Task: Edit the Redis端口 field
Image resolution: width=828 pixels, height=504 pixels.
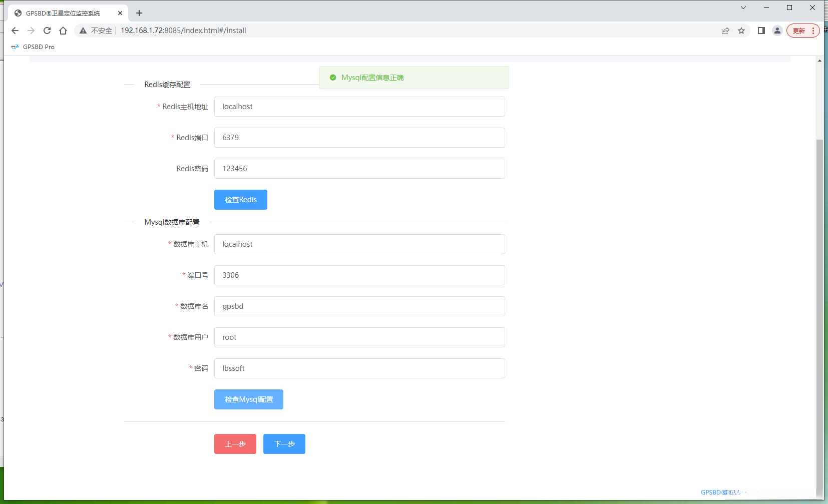Action: 359,138
